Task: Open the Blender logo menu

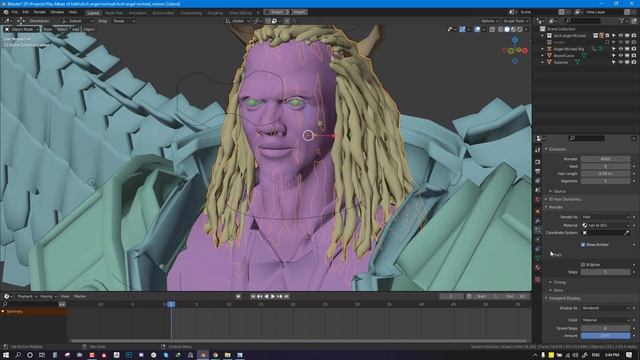Action: (x=6, y=12)
